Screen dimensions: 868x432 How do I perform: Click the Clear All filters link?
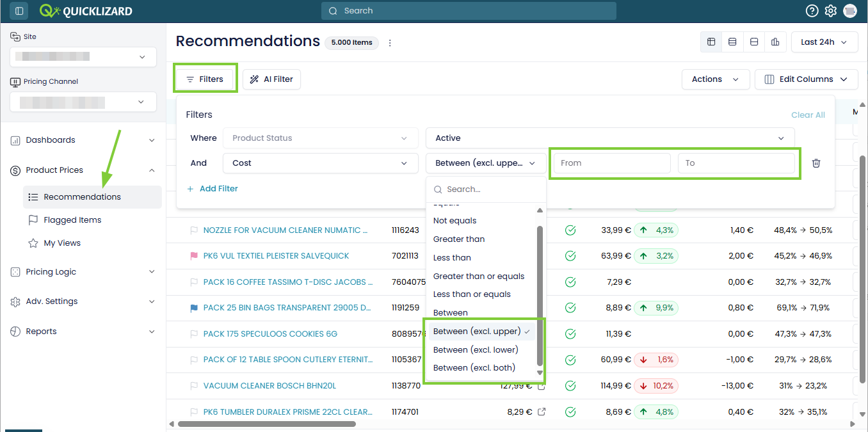pos(808,115)
